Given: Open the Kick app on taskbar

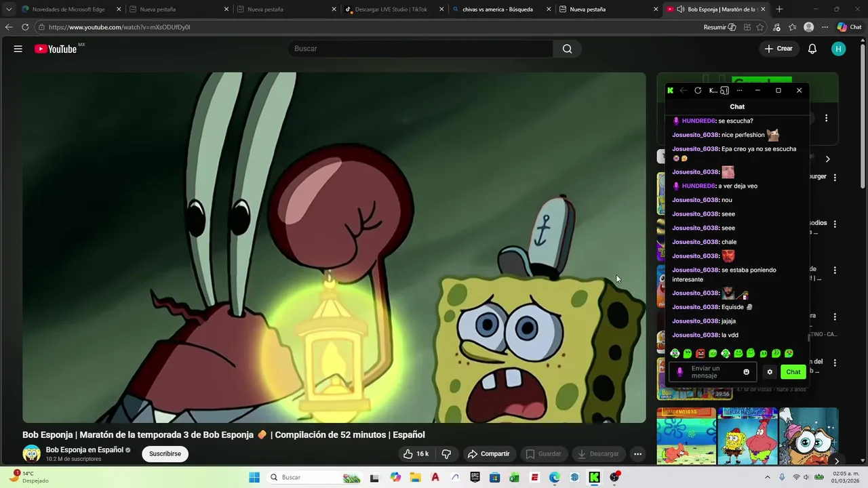Looking at the screenshot, I should (x=594, y=477).
